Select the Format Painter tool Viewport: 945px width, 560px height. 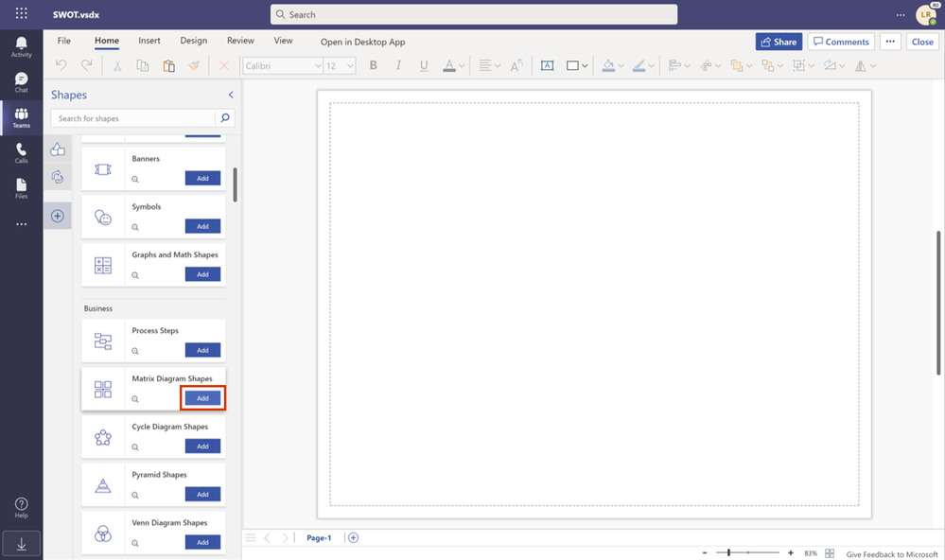pyautogui.click(x=194, y=65)
